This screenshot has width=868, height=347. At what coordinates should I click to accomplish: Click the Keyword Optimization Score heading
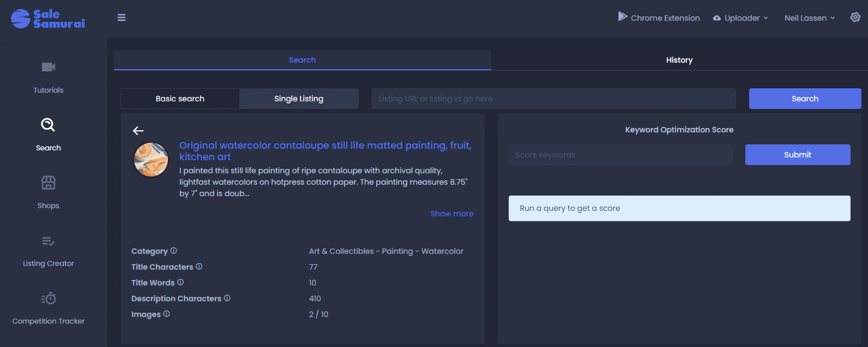679,130
